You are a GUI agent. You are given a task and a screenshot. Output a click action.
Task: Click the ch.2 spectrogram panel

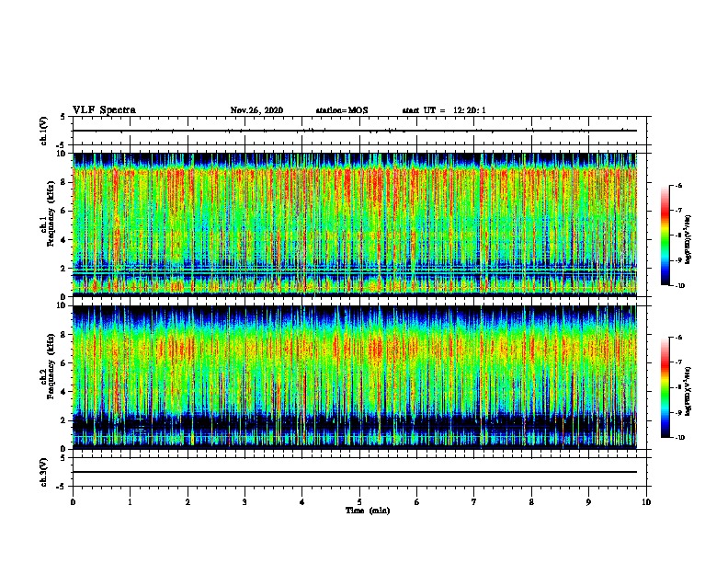pos(355,377)
